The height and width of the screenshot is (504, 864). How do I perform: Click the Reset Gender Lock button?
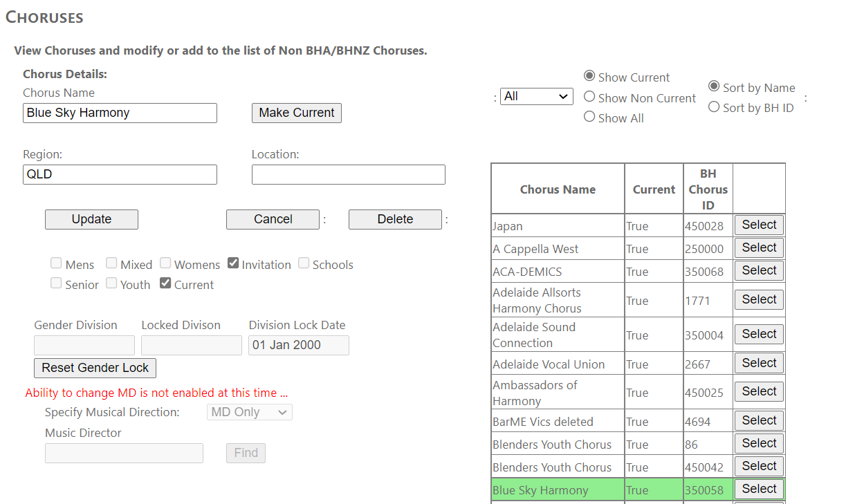point(95,368)
